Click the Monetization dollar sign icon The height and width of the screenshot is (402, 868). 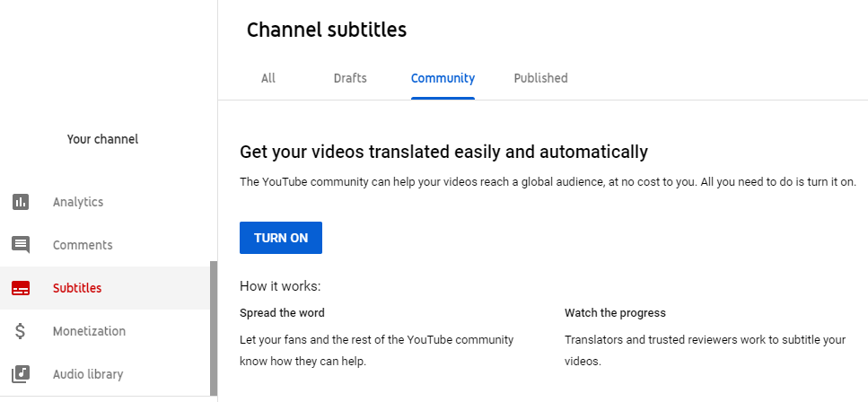point(20,331)
